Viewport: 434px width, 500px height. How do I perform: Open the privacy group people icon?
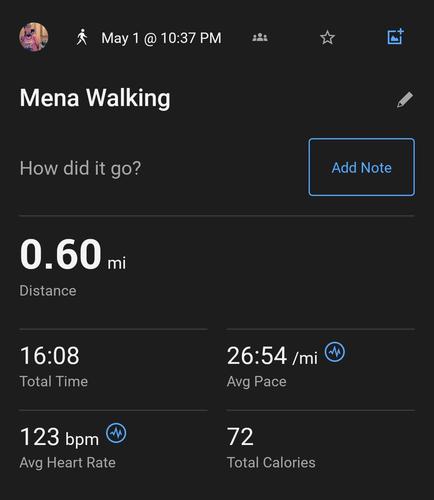[260, 37]
